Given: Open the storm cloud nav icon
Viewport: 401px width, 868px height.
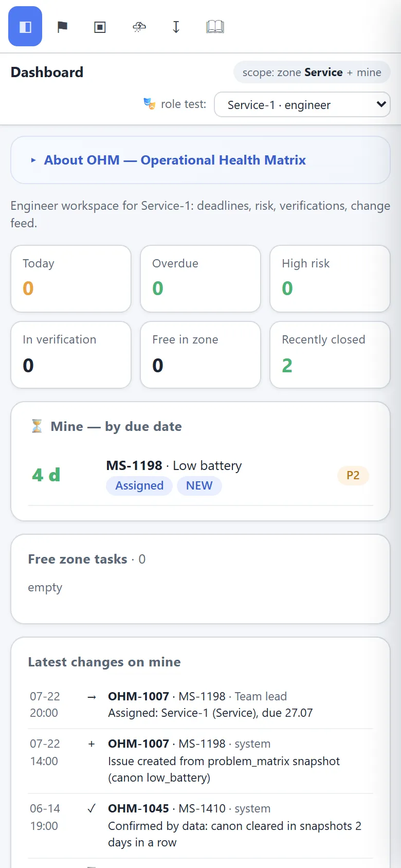Looking at the screenshot, I should (x=139, y=27).
